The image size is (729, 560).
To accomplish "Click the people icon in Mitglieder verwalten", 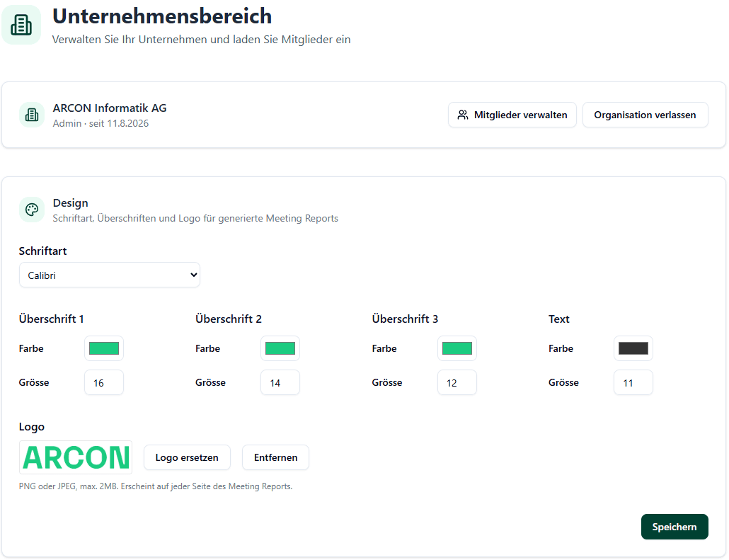I will point(463,115).
